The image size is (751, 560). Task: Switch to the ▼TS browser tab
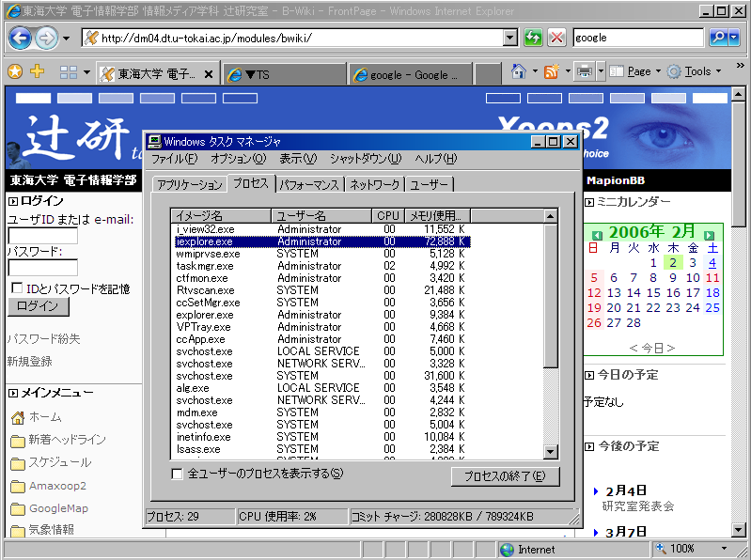click(x=285, y=74)
